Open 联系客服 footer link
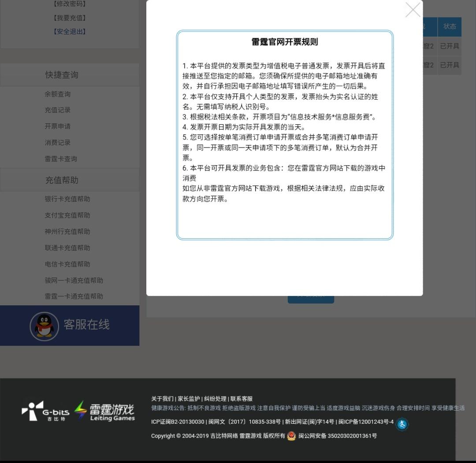The width and height of the screenshot is (476, 463). coord(242,399)
